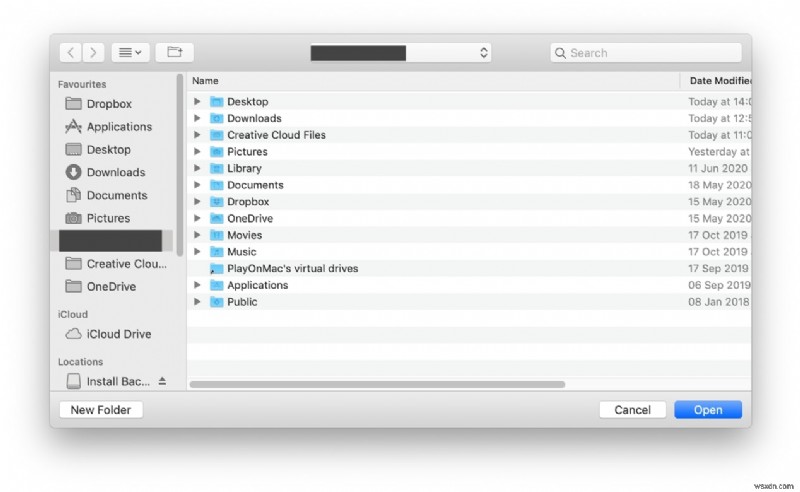Click PlayOnMac's virtual drives alias icon
Image resolution: width=800 pixels, height=492 pixels.
click(x=217, y=268)
